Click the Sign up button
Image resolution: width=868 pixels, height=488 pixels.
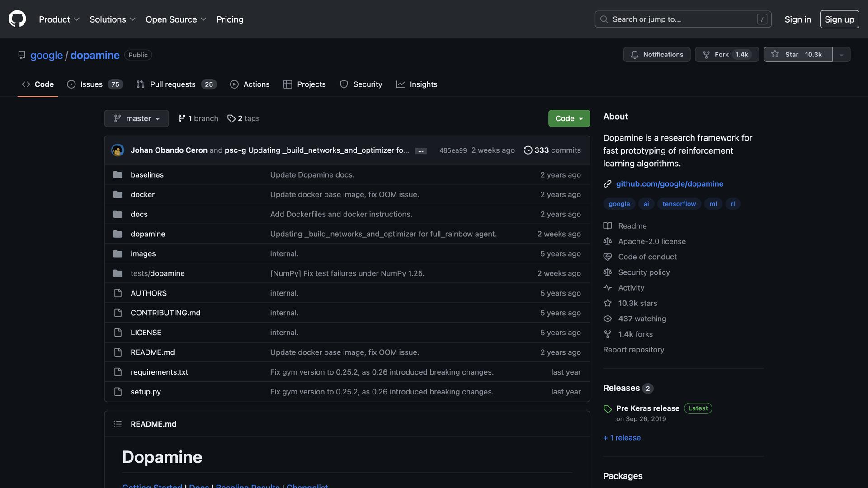[839, 19]
